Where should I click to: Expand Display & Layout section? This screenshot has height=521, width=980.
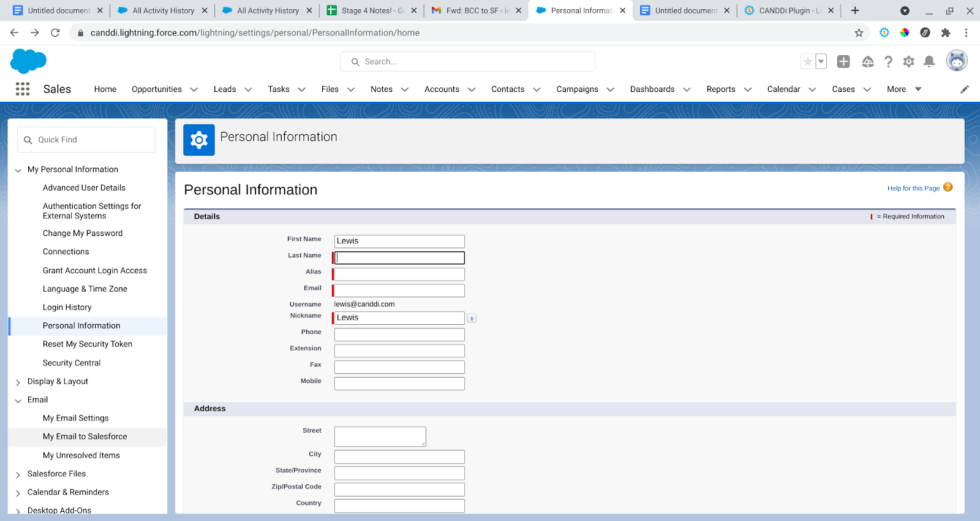(18, 382)
